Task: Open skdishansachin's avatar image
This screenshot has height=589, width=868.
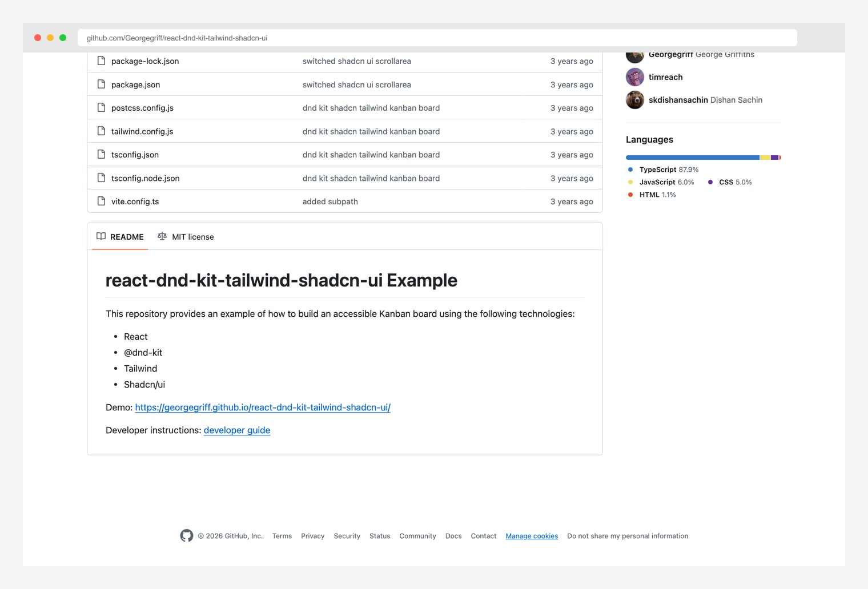Action: pyautogui.click(x=635, y=100)
